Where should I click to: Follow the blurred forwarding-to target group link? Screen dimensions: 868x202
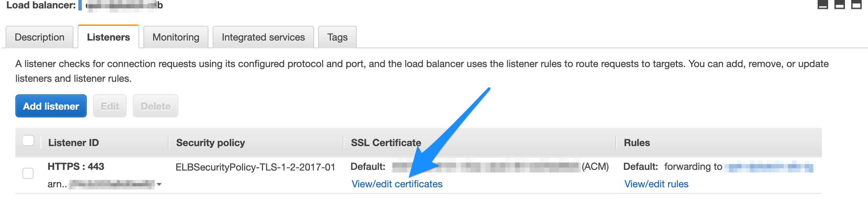(x=769, y=167)
